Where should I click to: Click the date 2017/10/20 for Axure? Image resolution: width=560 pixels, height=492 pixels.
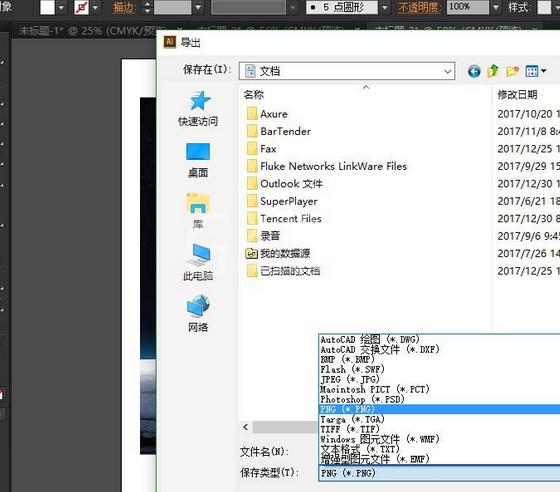[528, 114]
